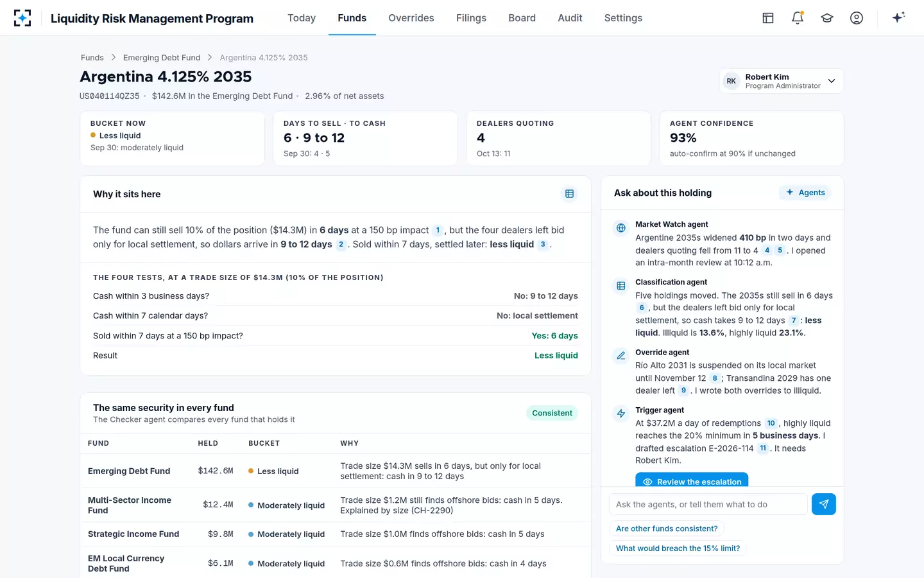Open the Overrides tab
This screenshot has width=924, height=578.
[411, 18]
